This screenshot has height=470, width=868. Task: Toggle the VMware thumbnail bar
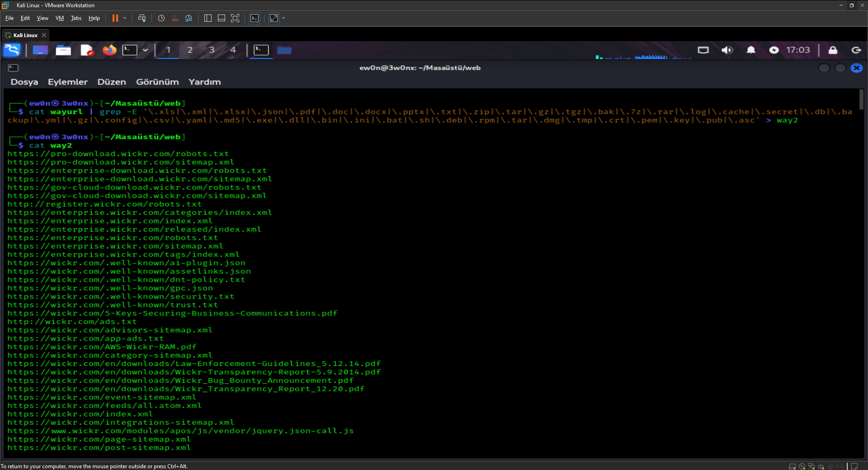pos(222,18)
